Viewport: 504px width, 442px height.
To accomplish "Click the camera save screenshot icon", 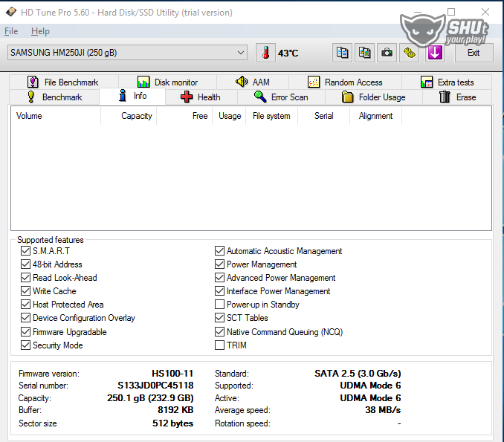I will coord(387,53).
